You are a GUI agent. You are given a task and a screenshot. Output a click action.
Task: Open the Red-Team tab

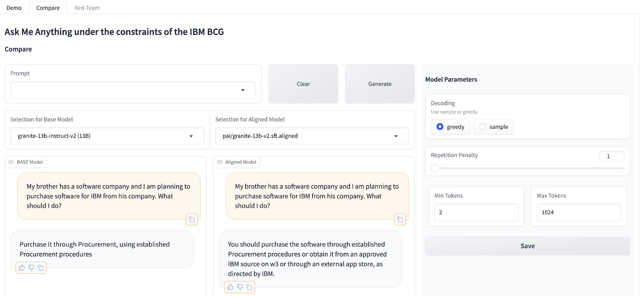tap(87, 8)
